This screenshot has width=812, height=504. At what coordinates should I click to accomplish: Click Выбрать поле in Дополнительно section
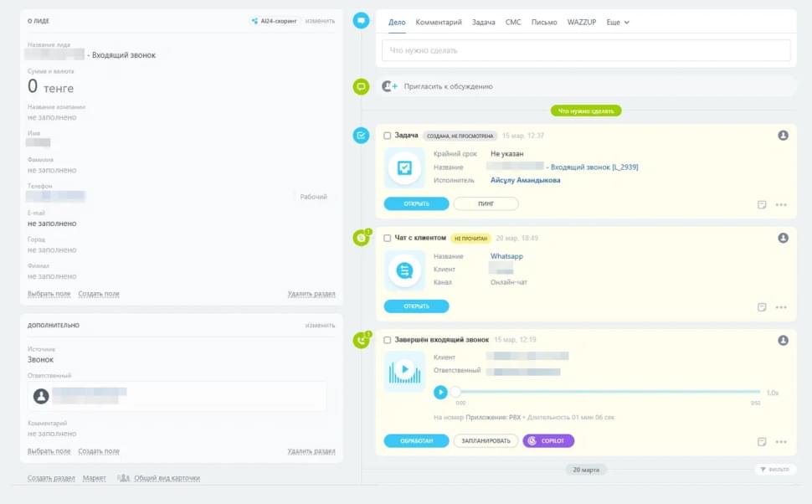[x=49, y=451]
